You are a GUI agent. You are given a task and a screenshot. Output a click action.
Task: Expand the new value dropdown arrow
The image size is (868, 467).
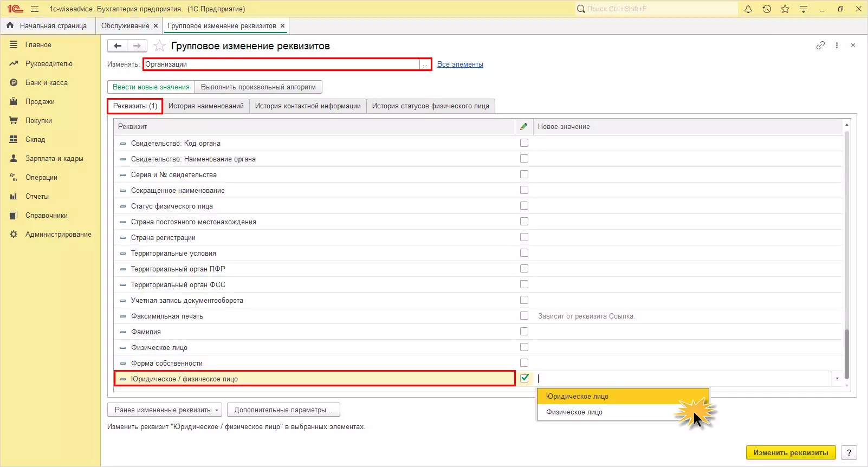click(x=837, y=379)
